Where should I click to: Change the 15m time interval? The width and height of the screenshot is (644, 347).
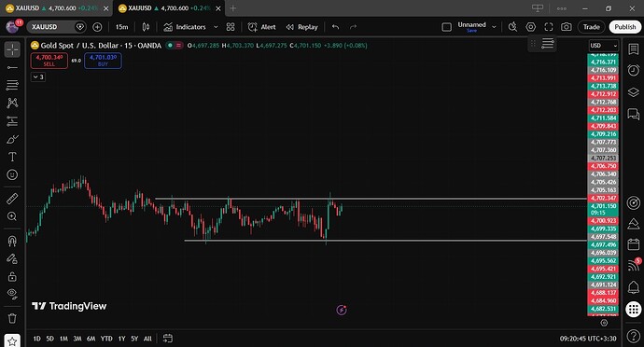121,27
